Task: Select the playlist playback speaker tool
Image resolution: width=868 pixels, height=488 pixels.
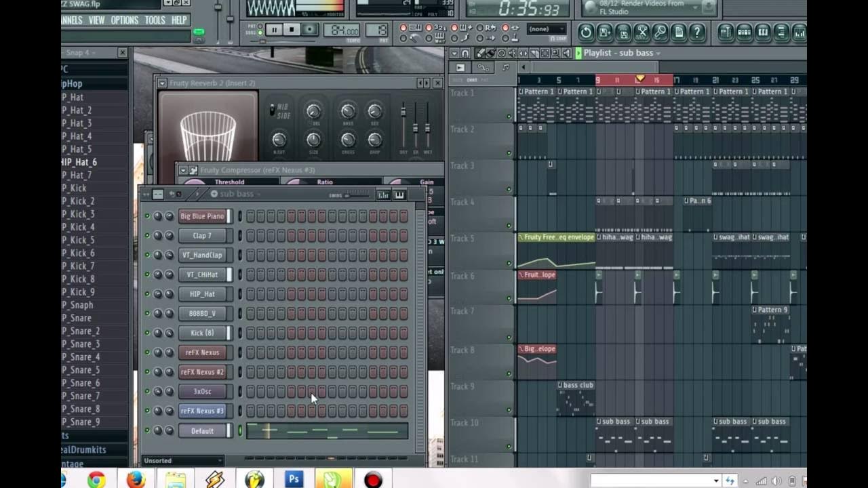Action: click(x=566, y=53)
